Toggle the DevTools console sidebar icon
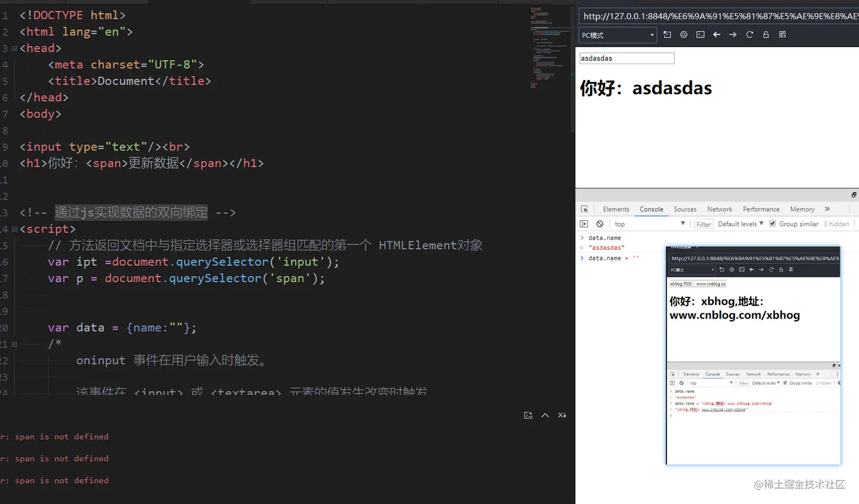This screenshot has width=859, height=504. point(584,224)
